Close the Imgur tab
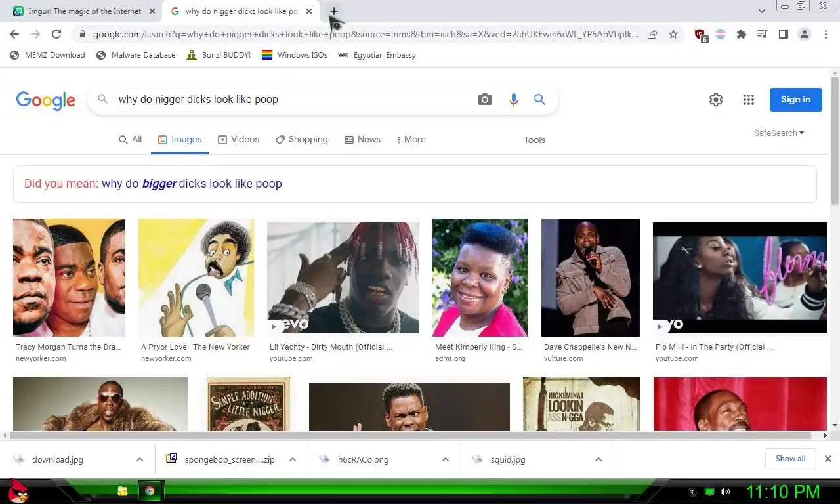 (152, 11)
